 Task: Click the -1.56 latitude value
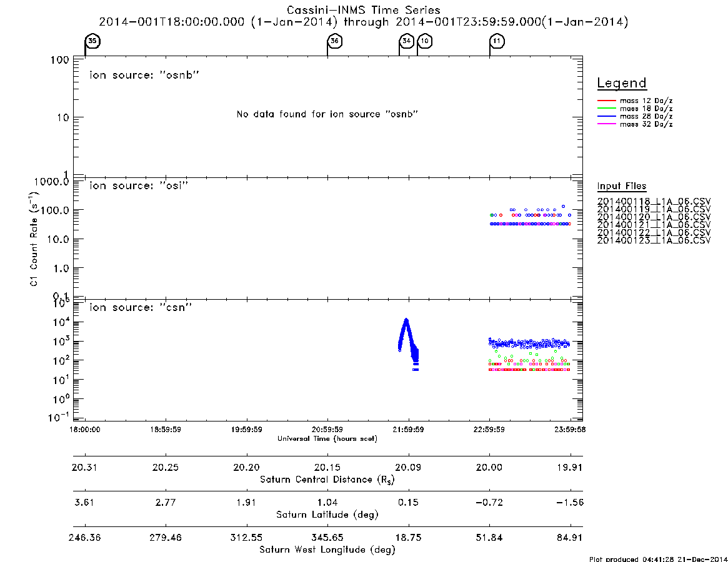[570, 503]
